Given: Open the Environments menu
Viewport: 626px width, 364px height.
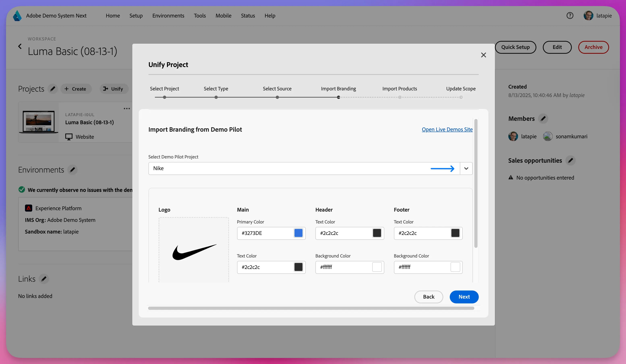Looking at the screenshot, I should 168,16.
